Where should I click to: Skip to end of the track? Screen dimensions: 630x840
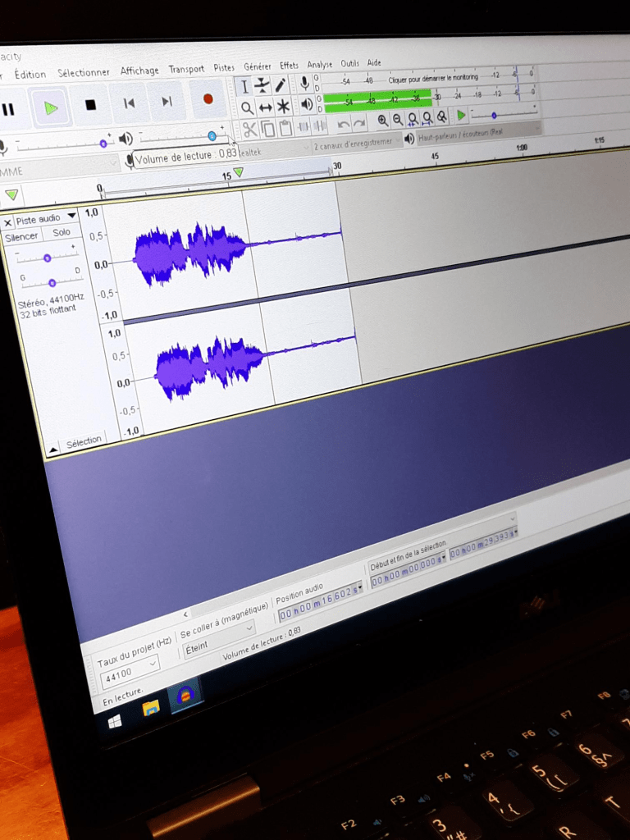click(167, 101)
